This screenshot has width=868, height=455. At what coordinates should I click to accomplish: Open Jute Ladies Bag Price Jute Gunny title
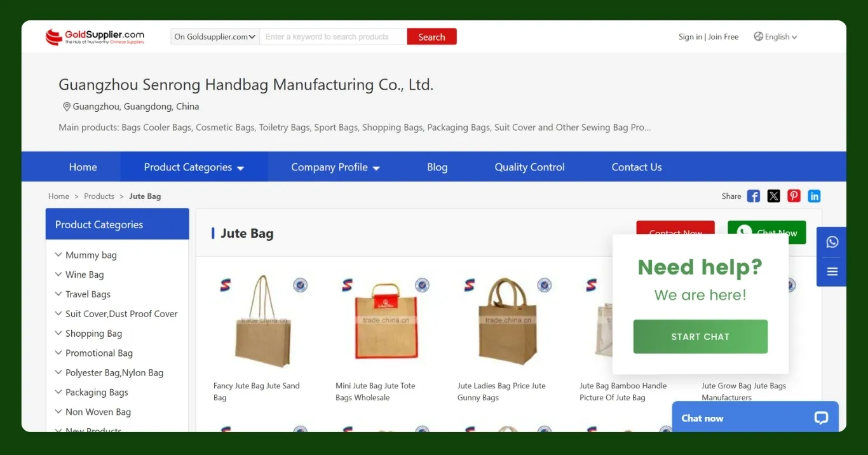pyautogui.click(x=501, y=391)
